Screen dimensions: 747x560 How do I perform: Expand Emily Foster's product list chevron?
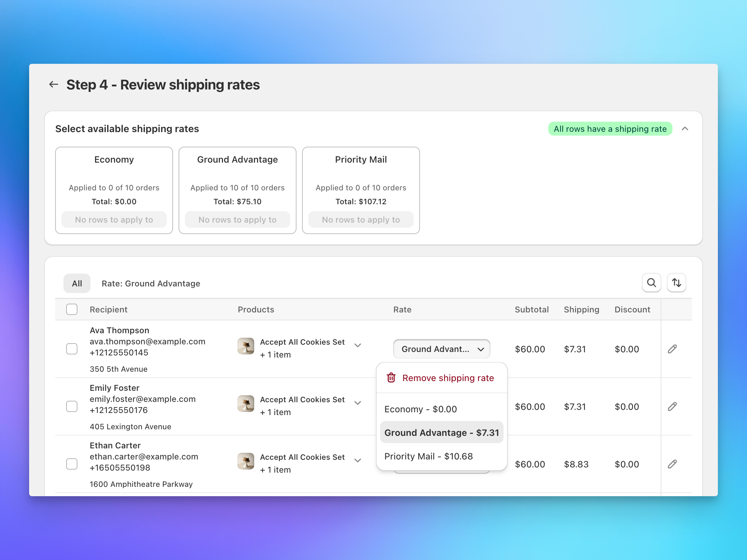358,403
